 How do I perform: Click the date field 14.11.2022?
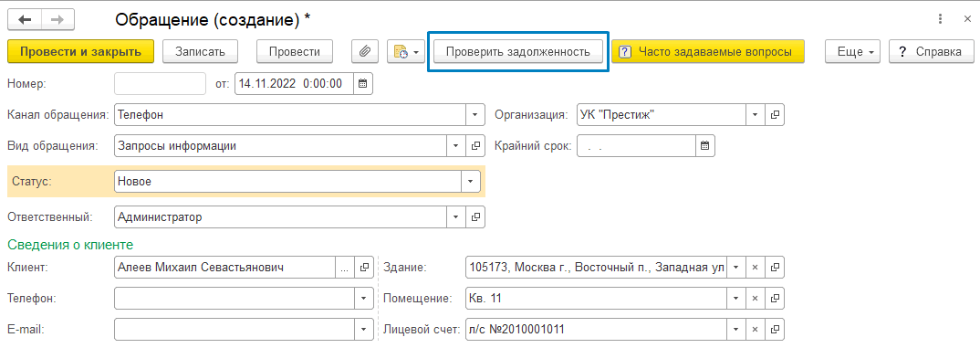(295, 84)
